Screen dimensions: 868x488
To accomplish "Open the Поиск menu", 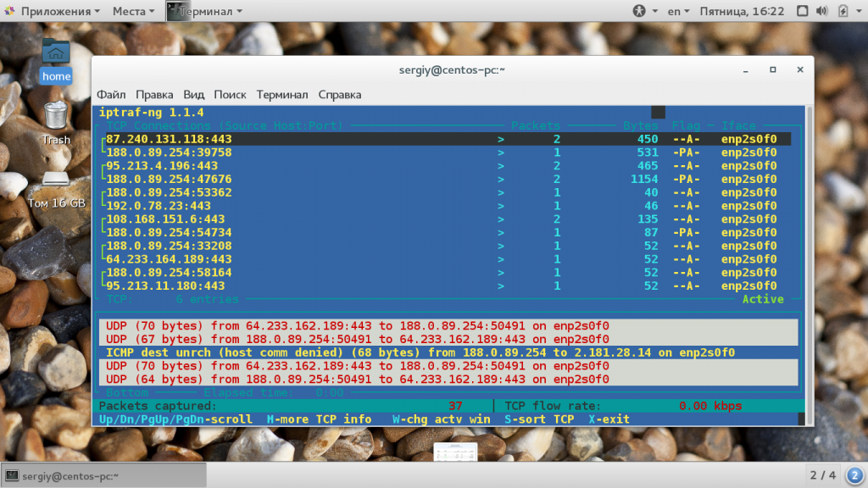I will pos(230,95).
